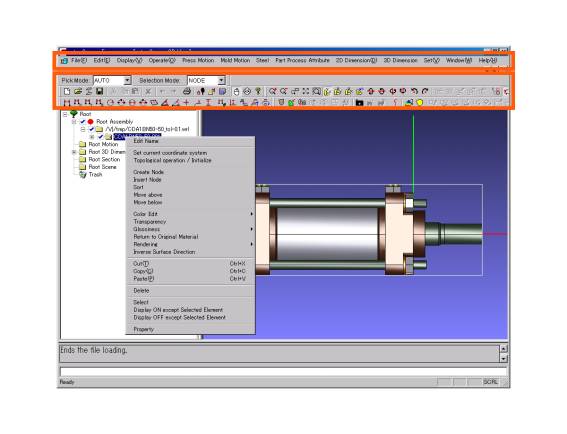Toggle checkbox of the .wrl file node

pyautogui.click(x=91, y=129)
